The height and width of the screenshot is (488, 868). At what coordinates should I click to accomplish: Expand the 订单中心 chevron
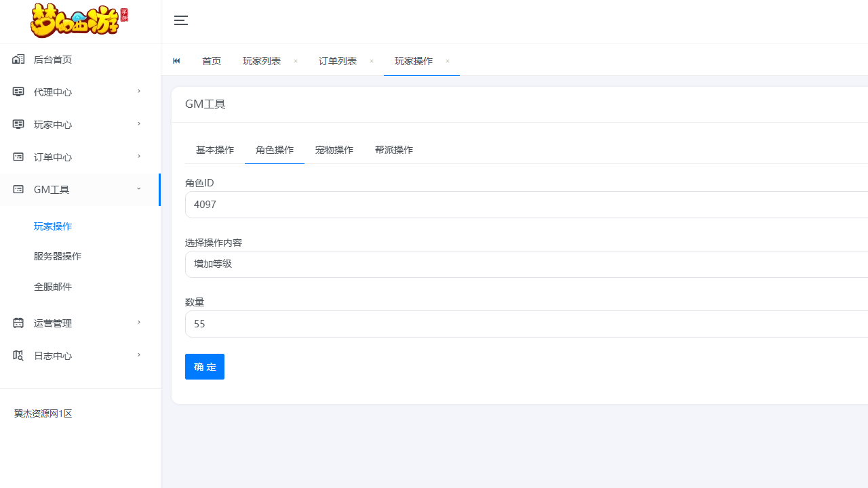138,157
